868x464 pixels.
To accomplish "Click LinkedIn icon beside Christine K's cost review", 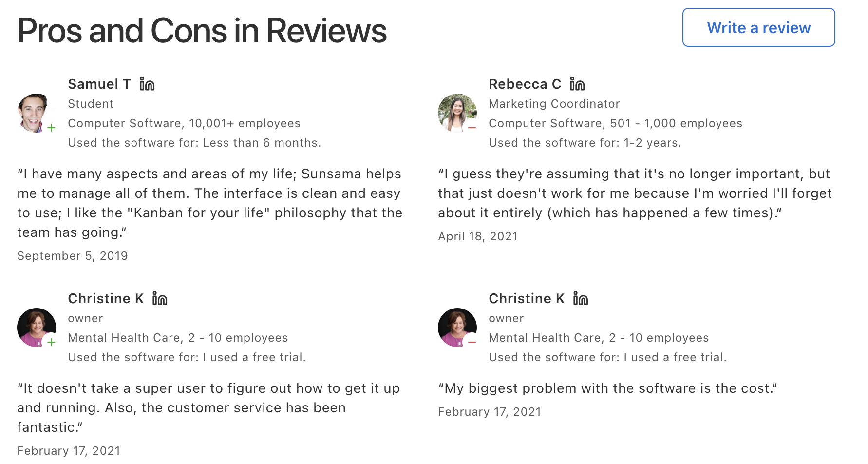I will click(580, 299).
